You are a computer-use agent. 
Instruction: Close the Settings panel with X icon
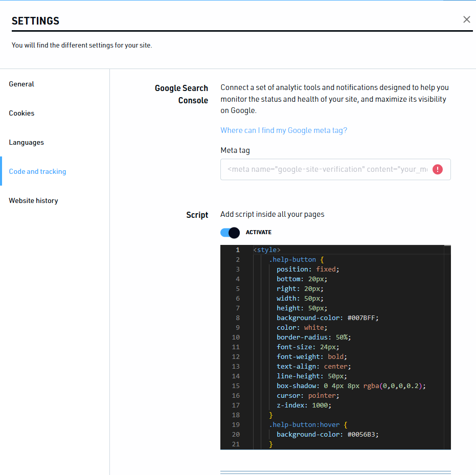[467, 20]
